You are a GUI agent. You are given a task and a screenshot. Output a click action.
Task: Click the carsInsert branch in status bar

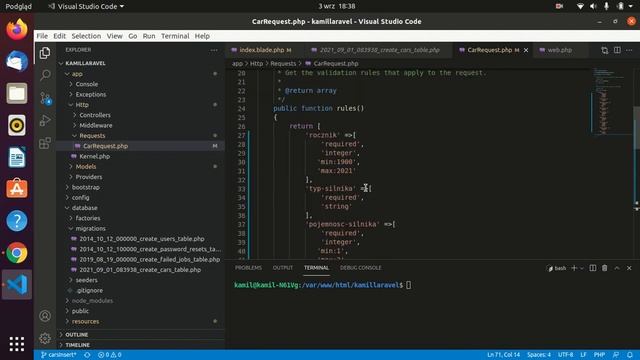(x=58, y=355)
